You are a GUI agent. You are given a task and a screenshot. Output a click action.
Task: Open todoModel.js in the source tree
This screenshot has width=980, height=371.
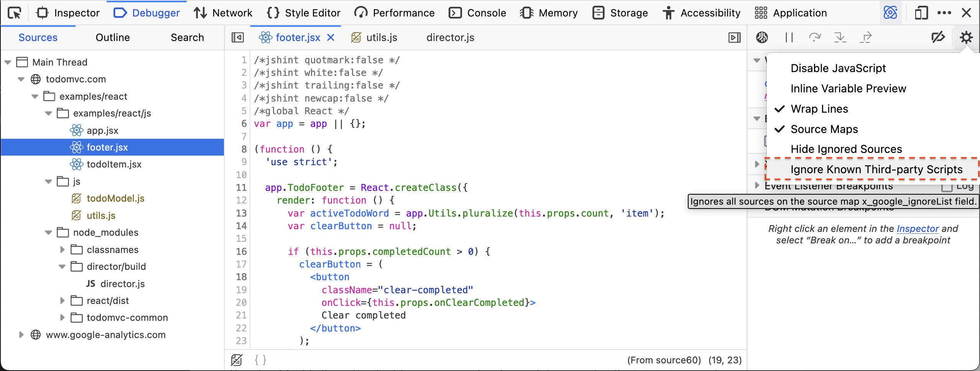(115, 198)
